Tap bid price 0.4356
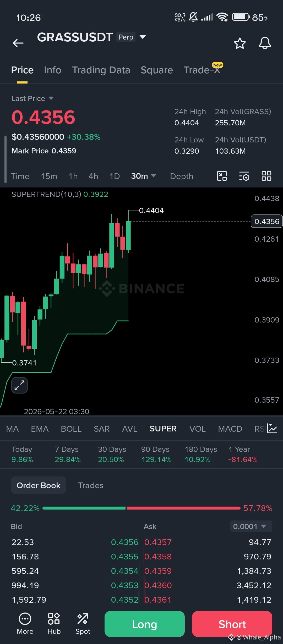Screen dimensions: 283x644 124,542
